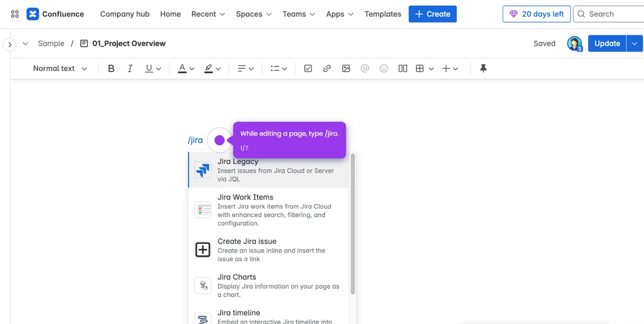Open the Sample breadcrumb link

click(x=51, y=43)
